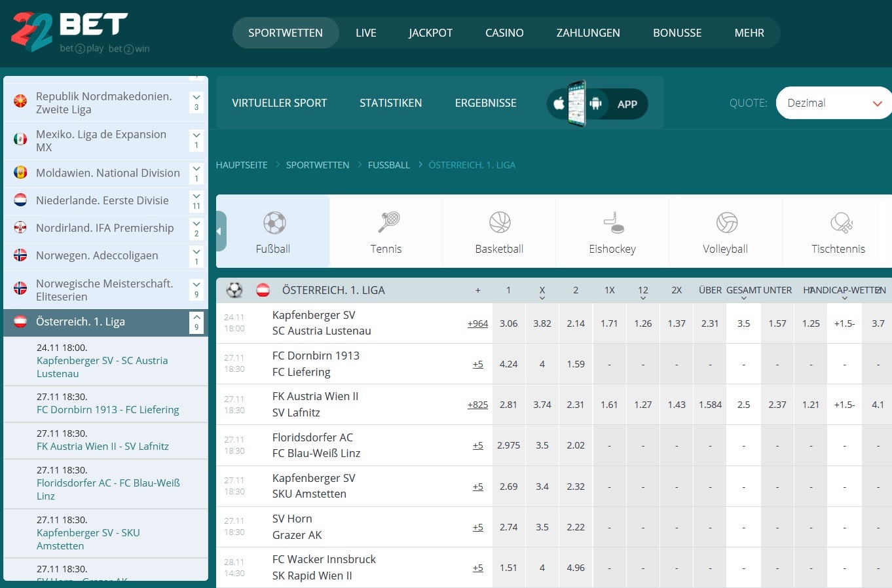Open the Eishockey betting section
The image size is (892, 588).
pos(612,223)
